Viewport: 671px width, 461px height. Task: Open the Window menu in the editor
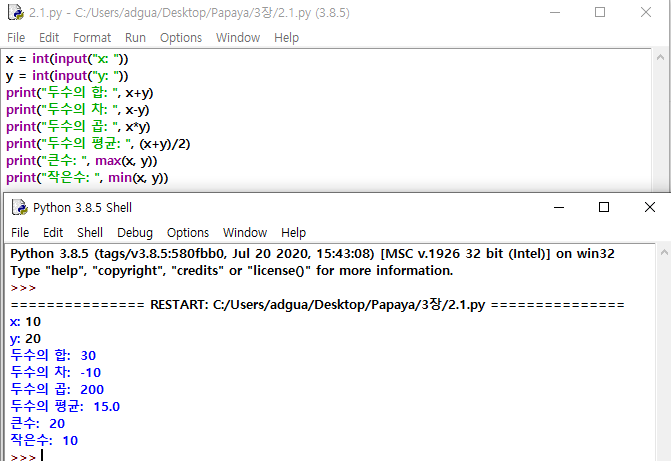[238, 38]
